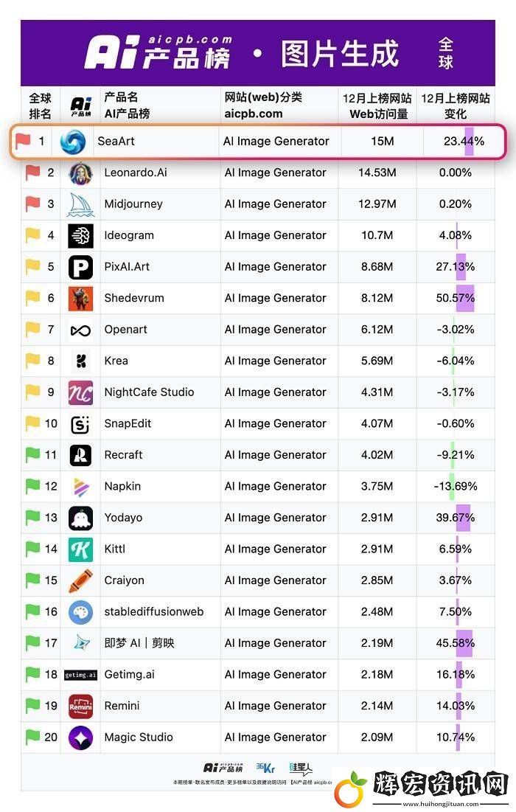
Task: Click the green flag beside rank 11
Action: point(32,455)
